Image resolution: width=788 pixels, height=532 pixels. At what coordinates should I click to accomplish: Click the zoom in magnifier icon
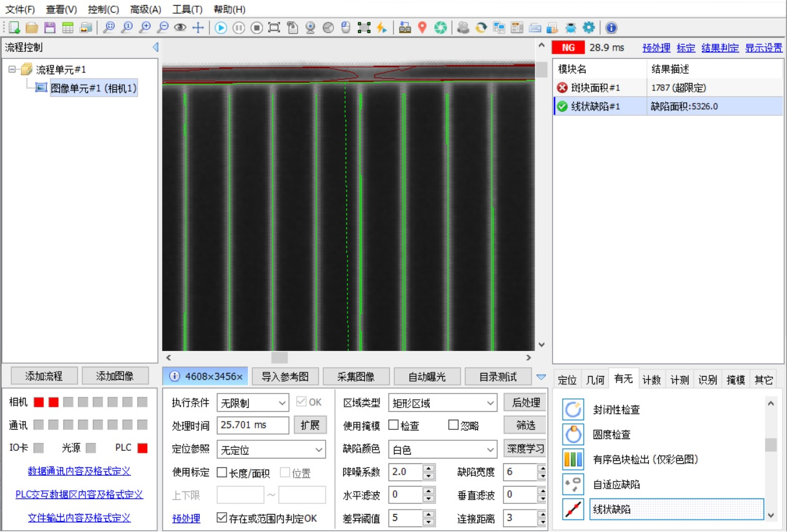pyautogui.click(x=145, y=27)
